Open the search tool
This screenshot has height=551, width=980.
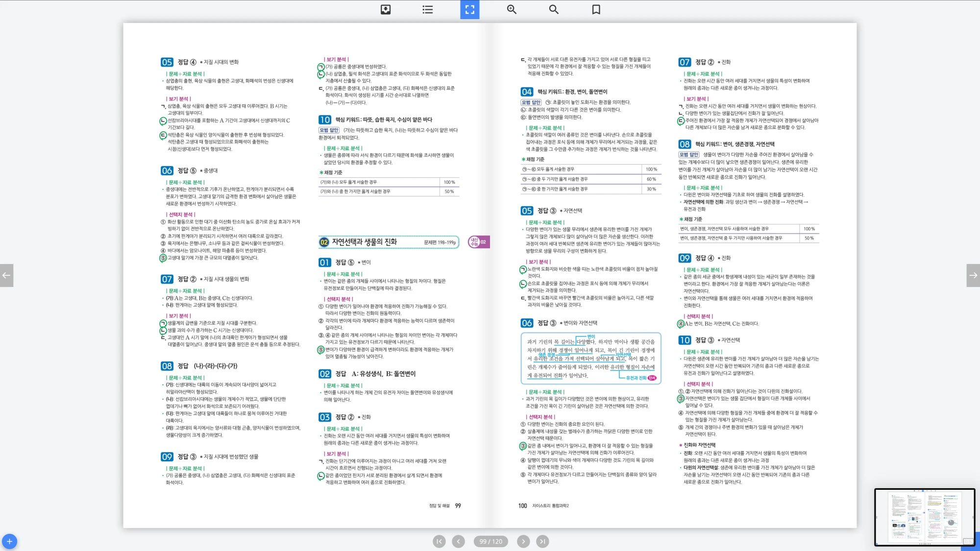pos(554,9)
